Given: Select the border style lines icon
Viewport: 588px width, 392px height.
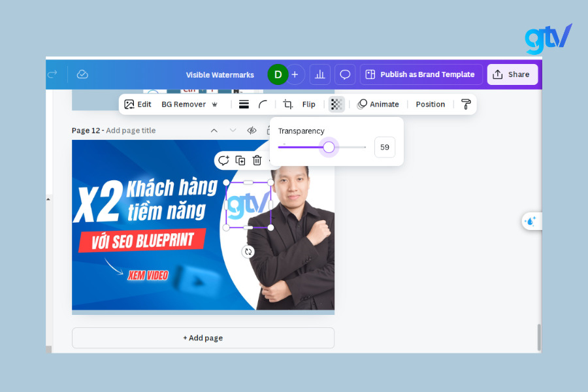Looking at the screenshot, I should click(244, 105).
